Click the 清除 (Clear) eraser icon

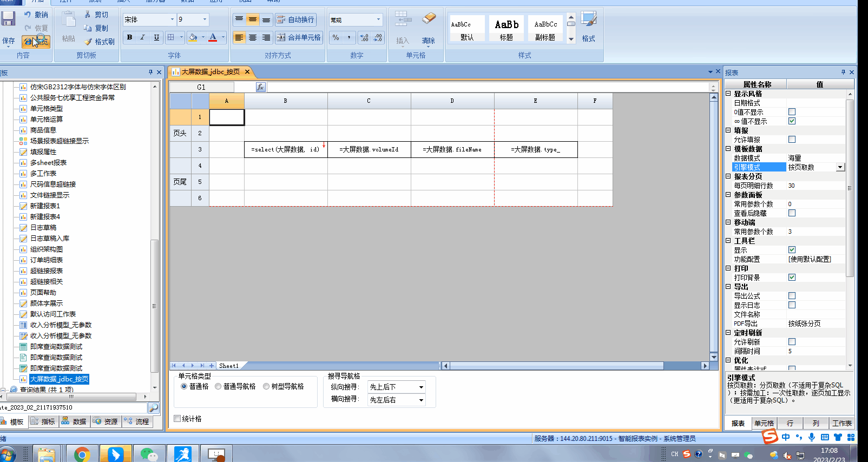coord(429,19)
